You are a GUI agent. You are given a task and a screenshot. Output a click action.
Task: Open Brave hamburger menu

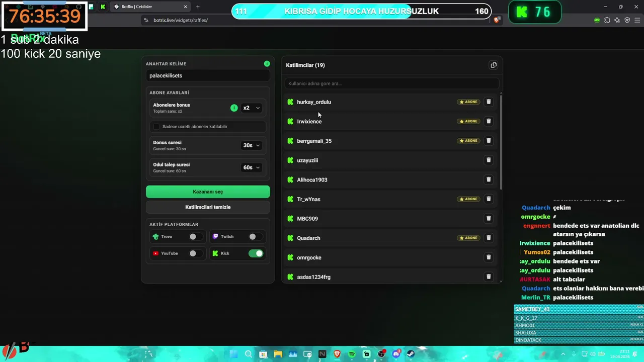(636, 20)
